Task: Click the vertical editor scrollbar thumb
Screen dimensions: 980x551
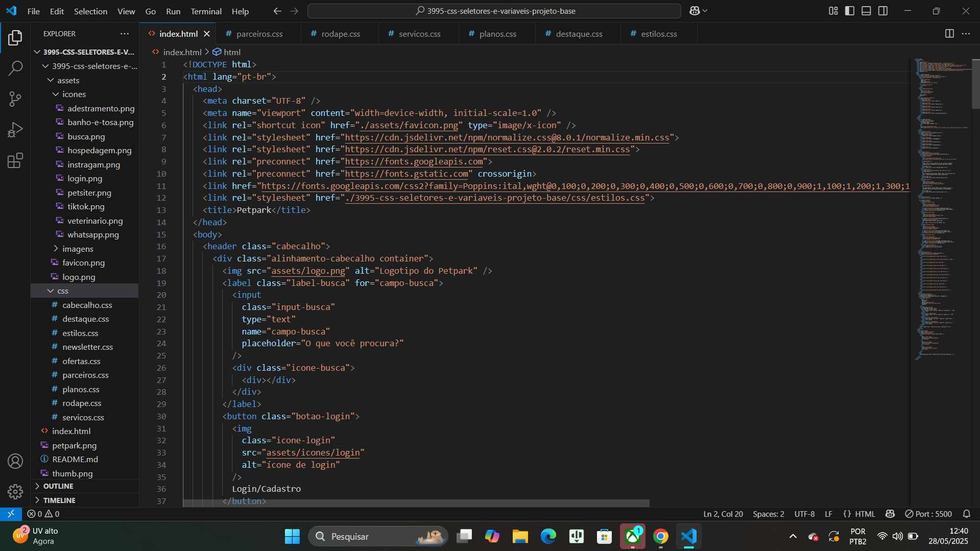Action: click(x=975, y=83)
